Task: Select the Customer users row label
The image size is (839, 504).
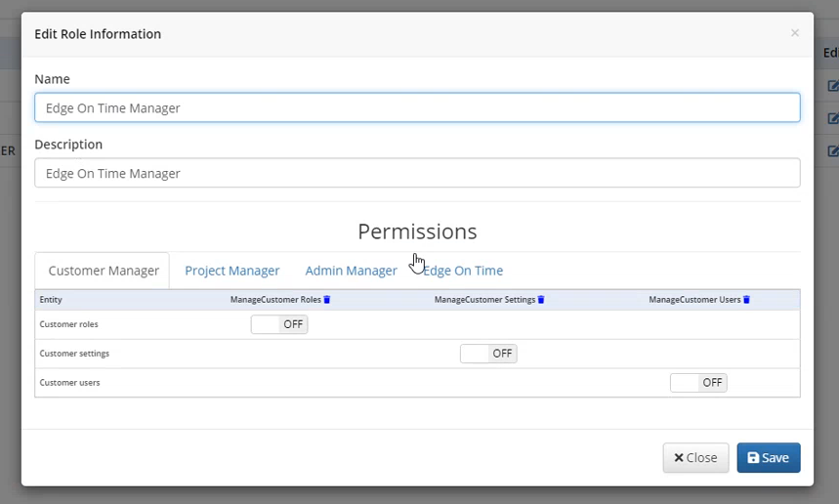Action: tap(69, 383)
